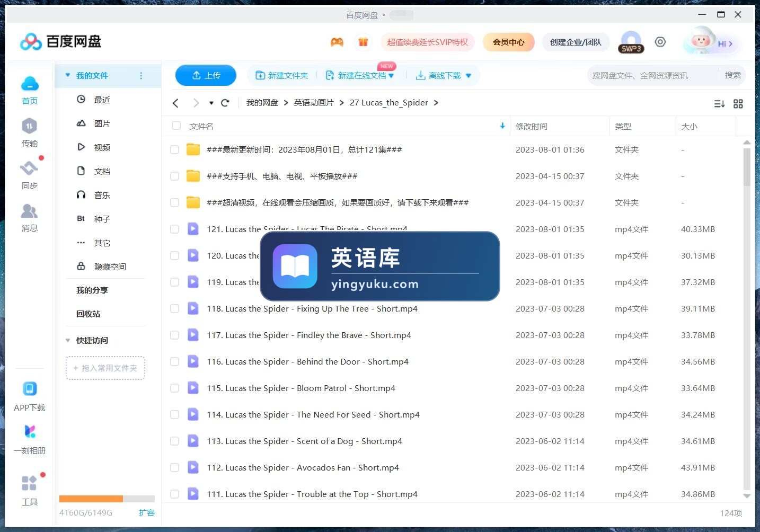Click the scrollbar down arrow

pos(747,496)
